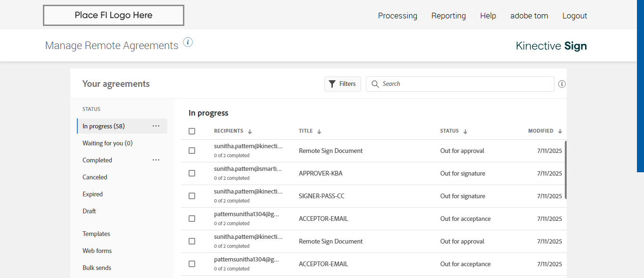The width and height of the screenshot is (644, 278).
Task: Click info icon beside Manage Remote Agreements
Action: point(188,42)
